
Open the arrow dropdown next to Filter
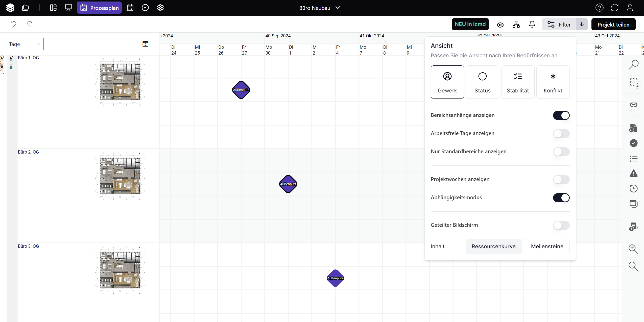pos(581,24)
